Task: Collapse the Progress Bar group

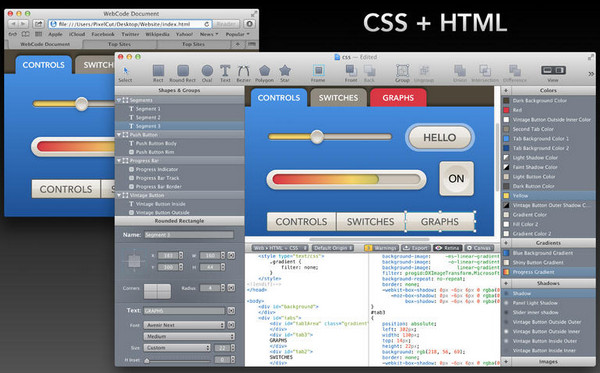Action: pos(119,161)
